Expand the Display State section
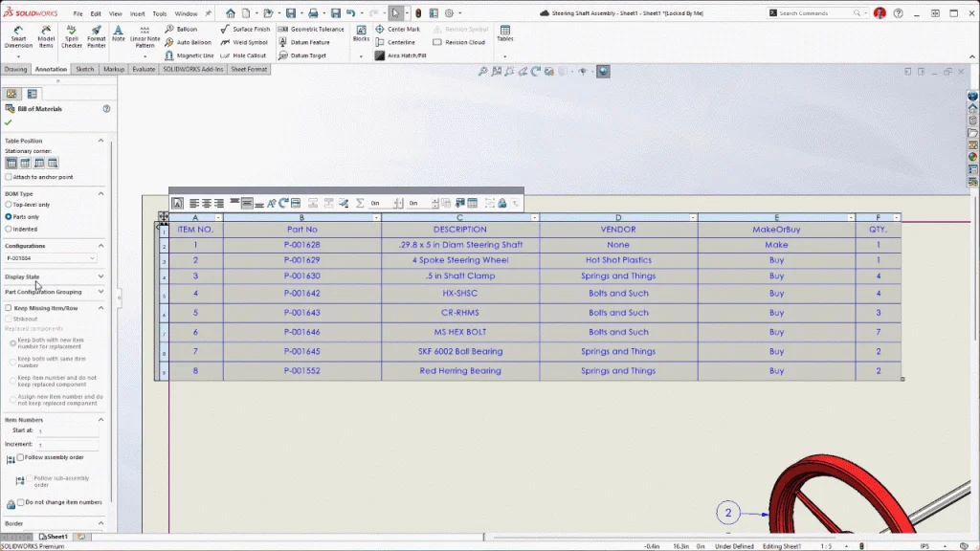The image size is (980, 551). tap(100, 276)
